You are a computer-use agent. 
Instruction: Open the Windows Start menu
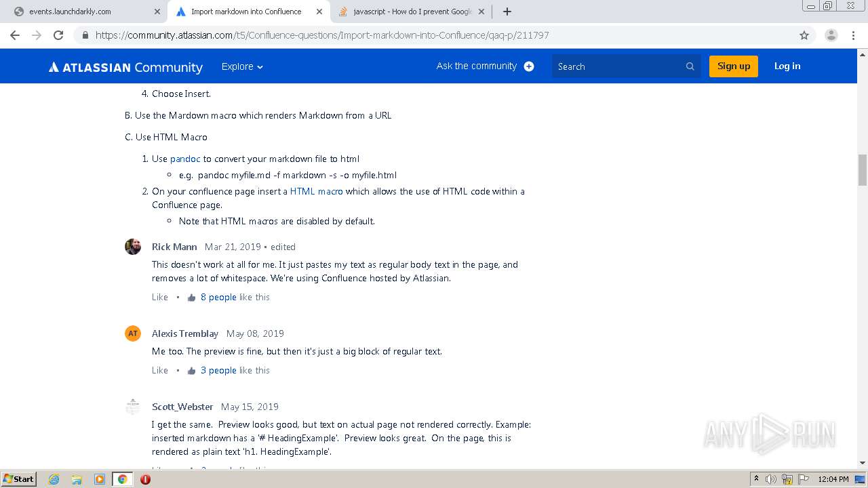coord(18,479)
